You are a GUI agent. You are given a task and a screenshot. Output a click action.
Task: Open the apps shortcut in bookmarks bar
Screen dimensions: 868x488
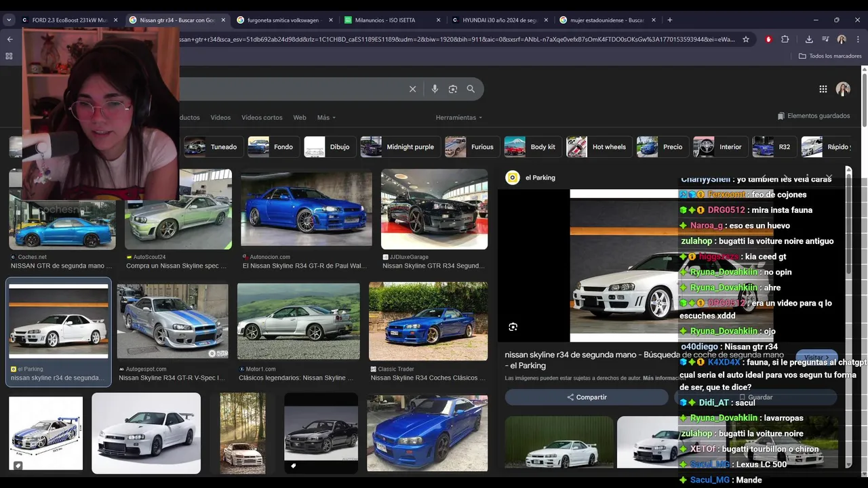tap(9, 56)
